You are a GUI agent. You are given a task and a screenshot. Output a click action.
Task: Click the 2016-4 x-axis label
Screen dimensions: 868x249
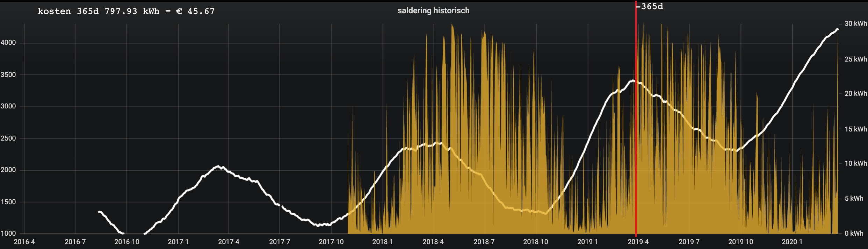click(x=24, y=242)
